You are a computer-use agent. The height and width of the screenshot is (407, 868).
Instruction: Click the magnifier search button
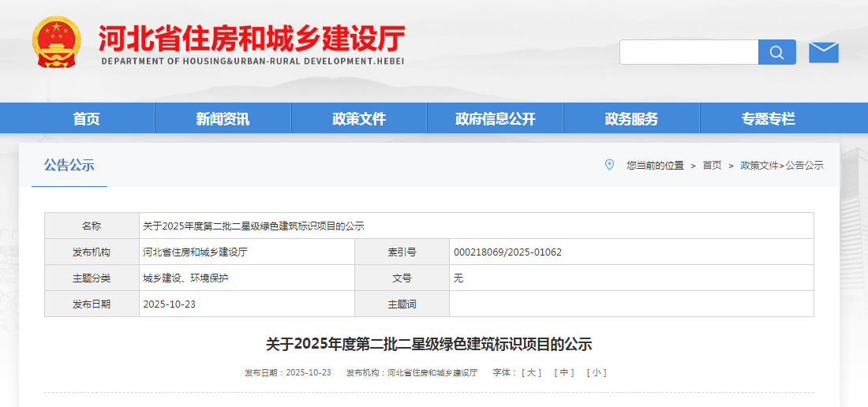point(776,52)
